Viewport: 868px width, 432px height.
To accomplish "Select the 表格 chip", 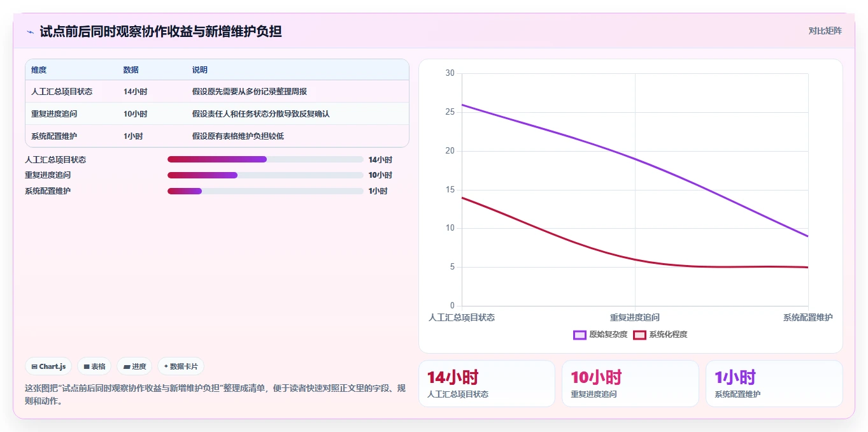I will (94, 366).
